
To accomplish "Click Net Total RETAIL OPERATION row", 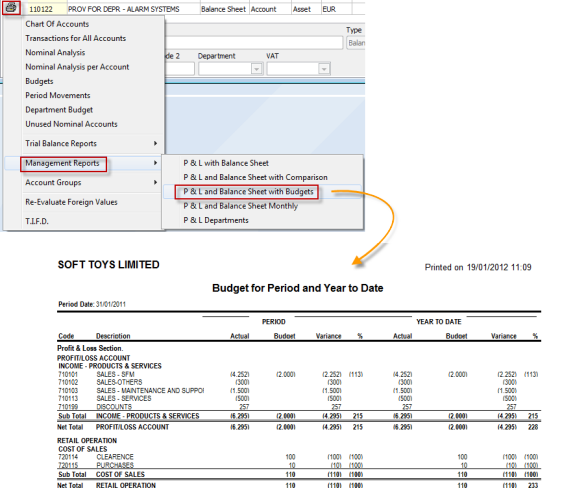I will (298, 486).
